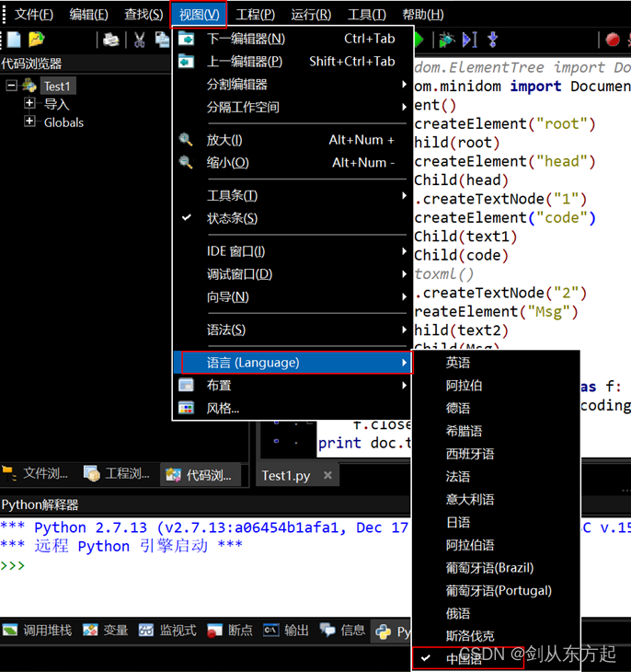
Task: Click the Cut scissors icon
Action: (139, 40)
